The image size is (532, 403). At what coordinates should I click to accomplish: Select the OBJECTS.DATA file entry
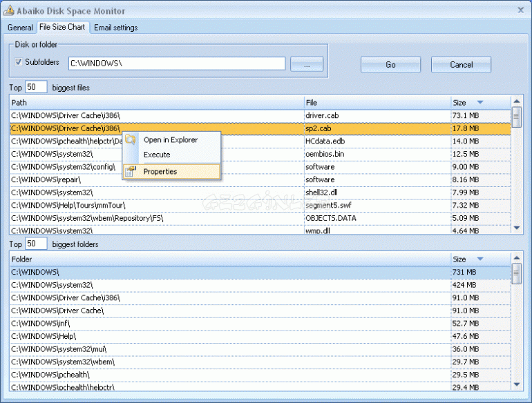pyautogui.click(x=331, y=218)
